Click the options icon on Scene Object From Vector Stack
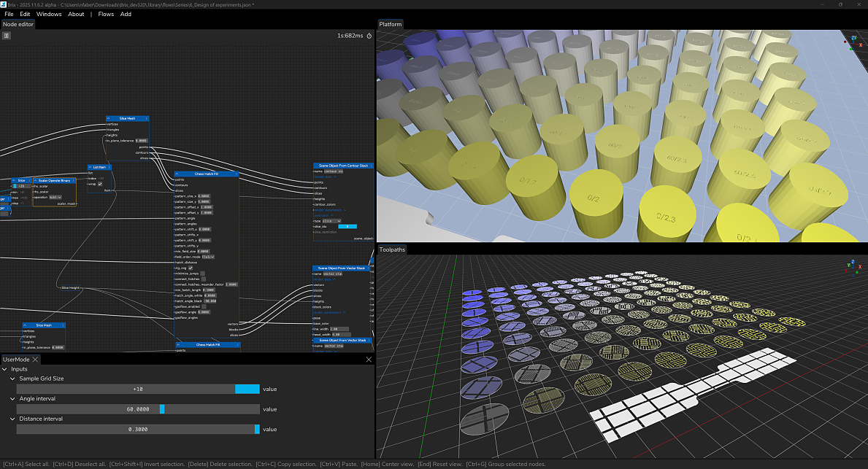This screenshot has height=469, width=868. (x=368, y=268)
